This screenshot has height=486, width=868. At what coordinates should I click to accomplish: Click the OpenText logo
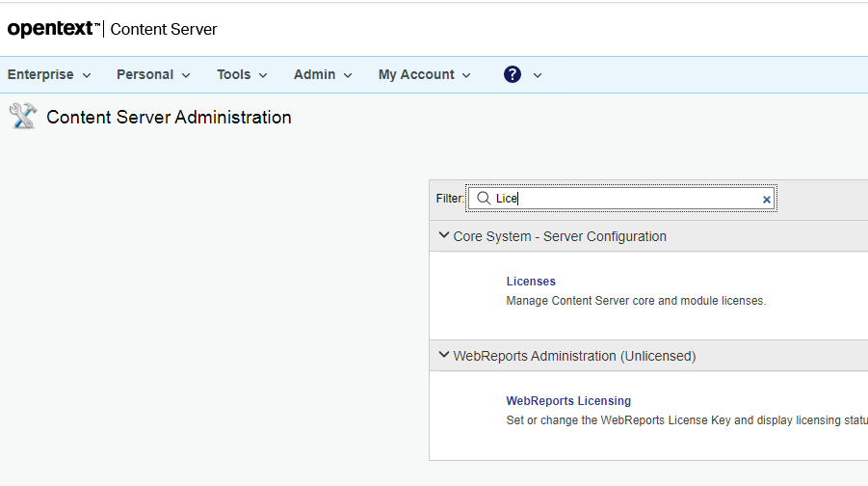52,29
